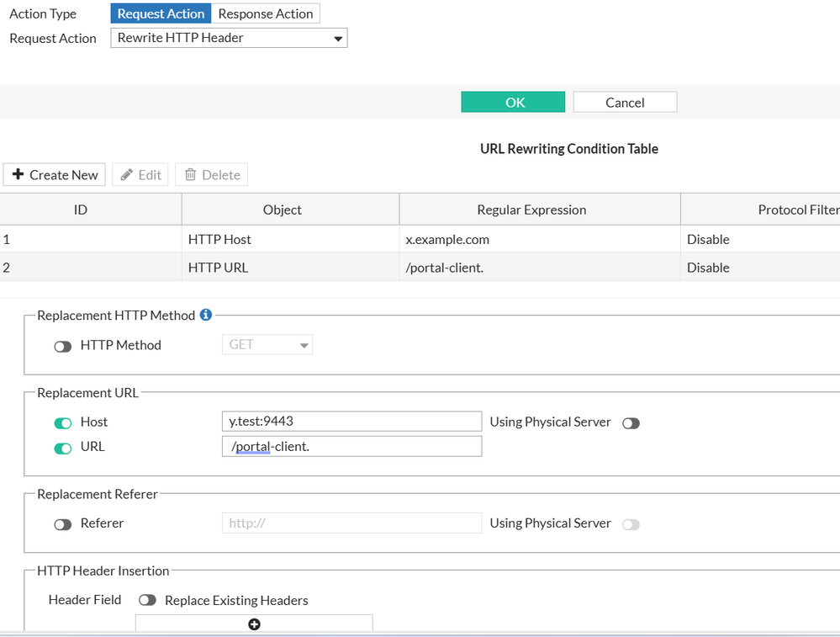Toggle Using Physical Server for Host
The image size is (840, 637).
pyautogui.click(x=631, y=423)
